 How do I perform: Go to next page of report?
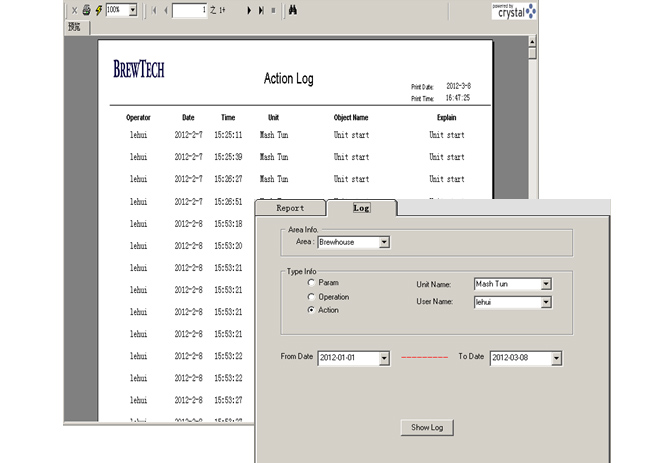[249, 11]
